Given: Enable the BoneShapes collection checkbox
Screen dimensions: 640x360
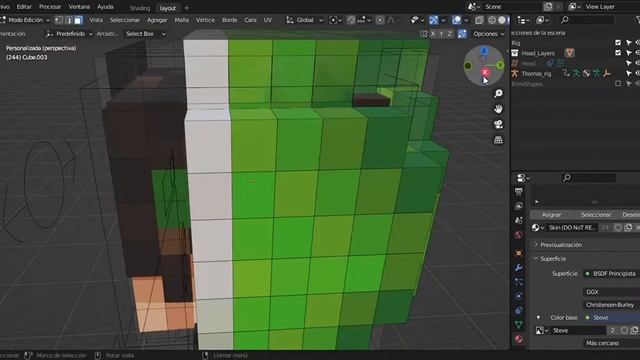Looking at the screenshot, I should tap(618, 84).
